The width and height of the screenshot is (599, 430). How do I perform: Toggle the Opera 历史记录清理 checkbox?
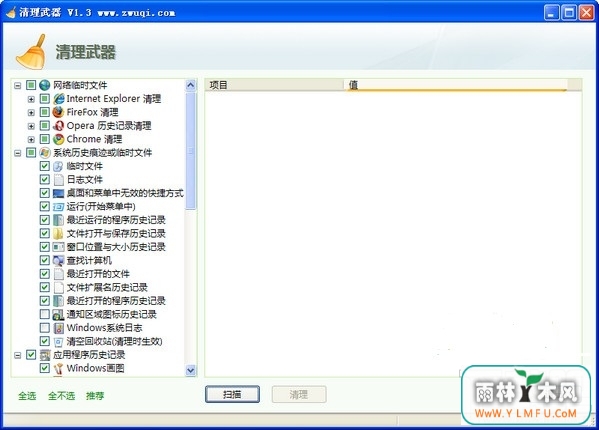tap(45, 126)
